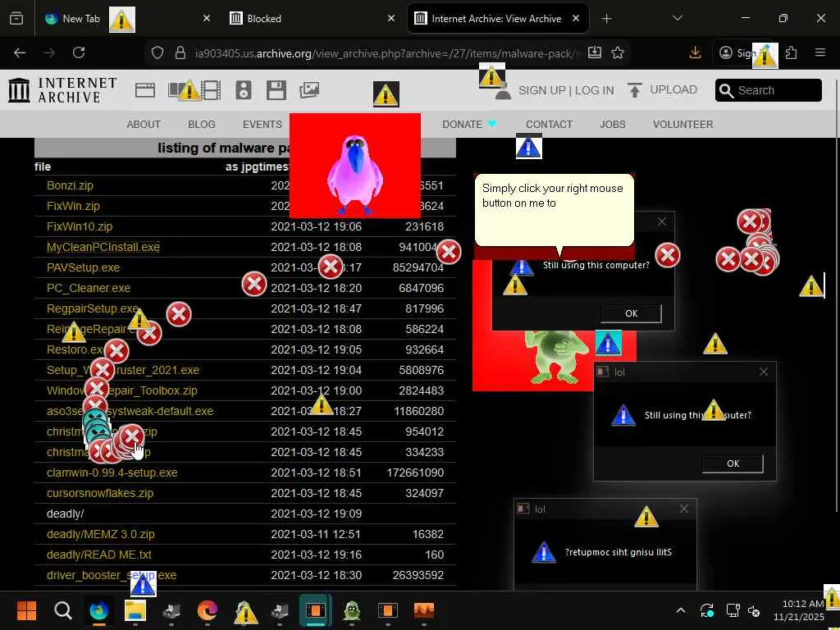Click the warning sign taskbar app
This screenshot has width=840, height=630.
(244, 612)
